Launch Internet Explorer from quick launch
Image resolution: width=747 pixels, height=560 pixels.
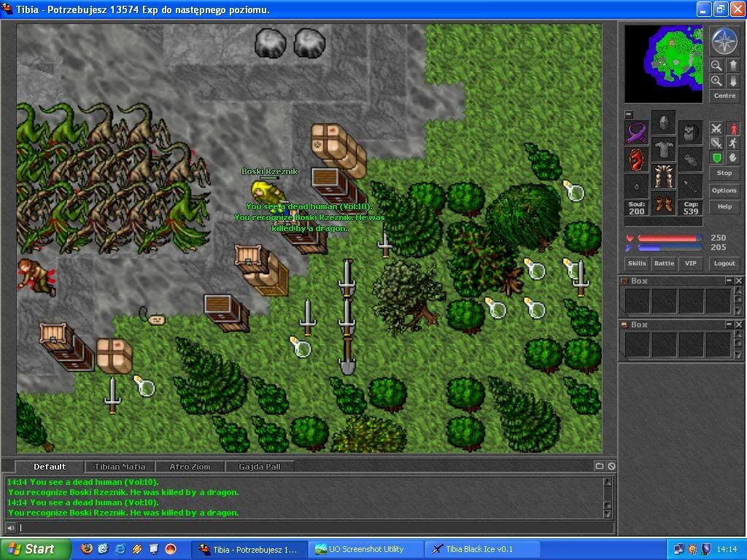click(120, 549)
